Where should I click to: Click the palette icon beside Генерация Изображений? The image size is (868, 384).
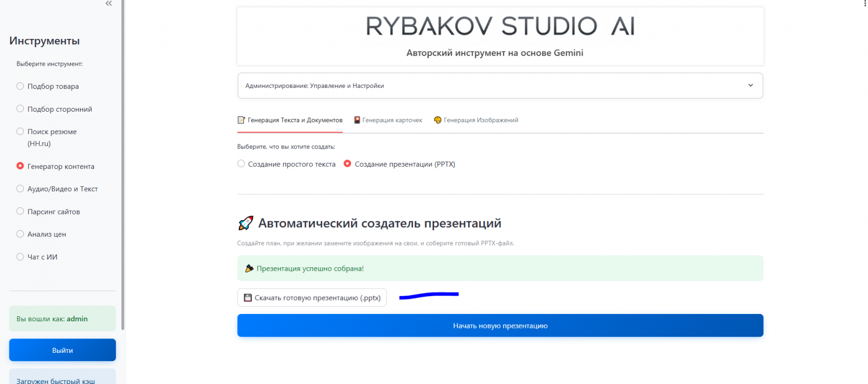point(438,120)
